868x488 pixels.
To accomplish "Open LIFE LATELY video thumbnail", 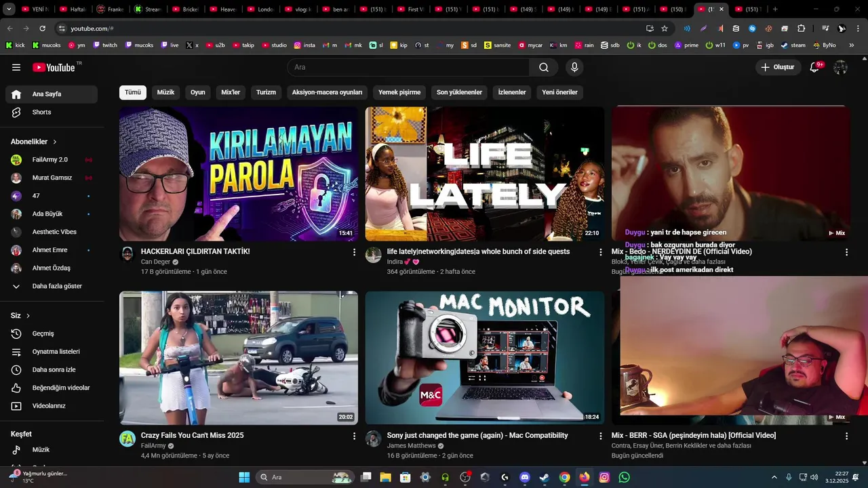I will (485, 174).
